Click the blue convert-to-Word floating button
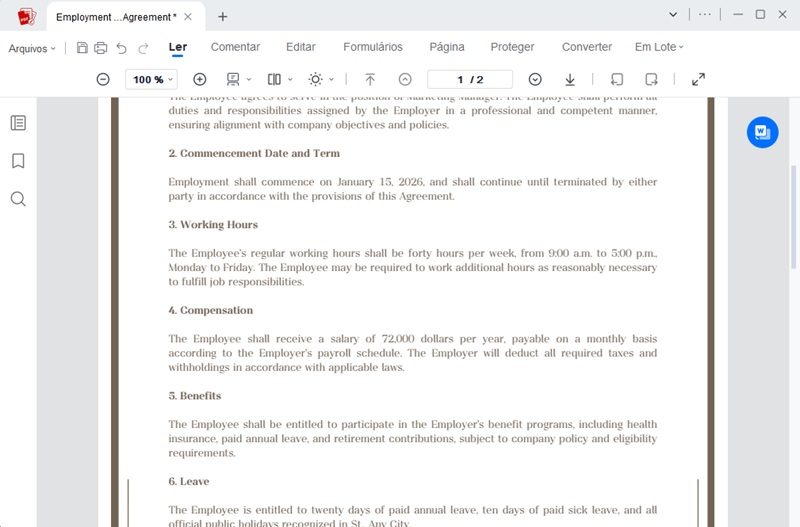The height and width of the screenshot is (527, 800). (x=762, y=132)
